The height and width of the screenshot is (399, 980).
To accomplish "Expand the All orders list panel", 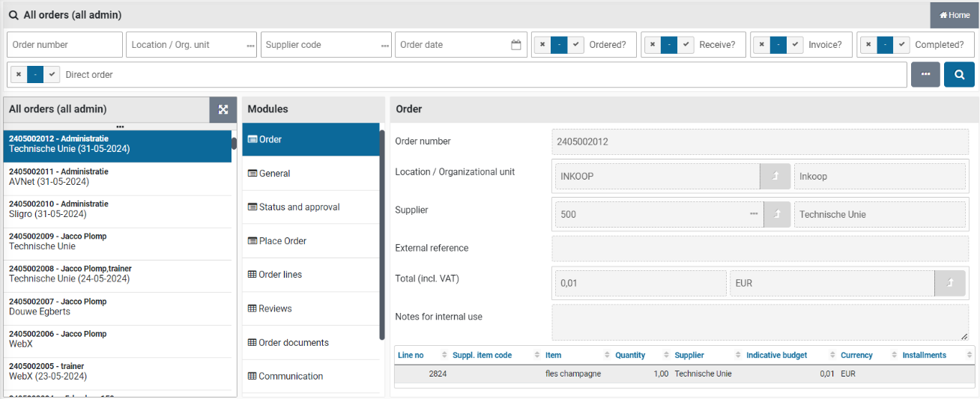I will 223,109.
